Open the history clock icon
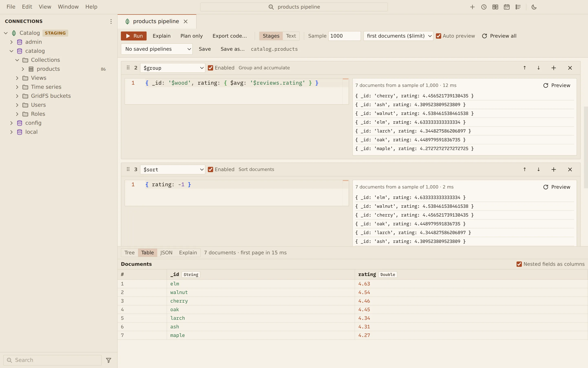Image resolution: width=588 pixels, height=368 pixels. coord(484,7)
